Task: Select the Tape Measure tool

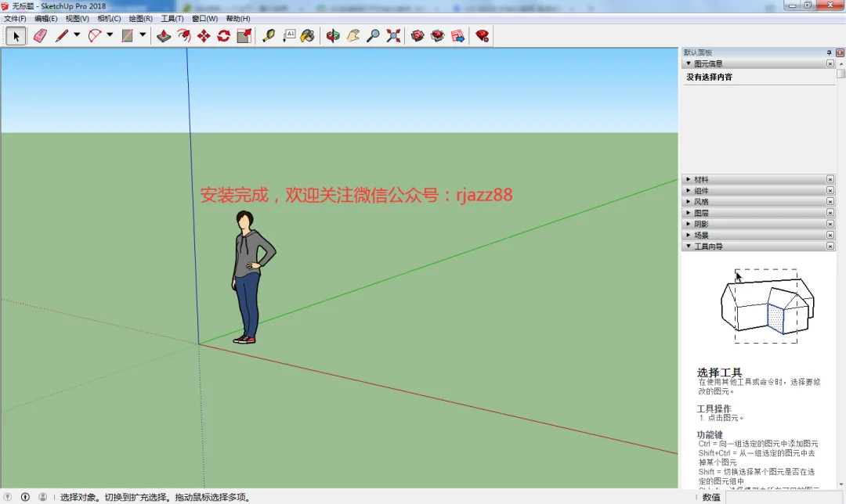Action: (x=269, y=36)
